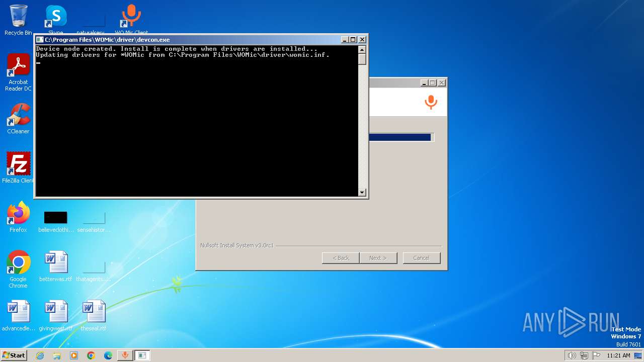
Task: Click the network tray icon
Action: coord(584,355)
